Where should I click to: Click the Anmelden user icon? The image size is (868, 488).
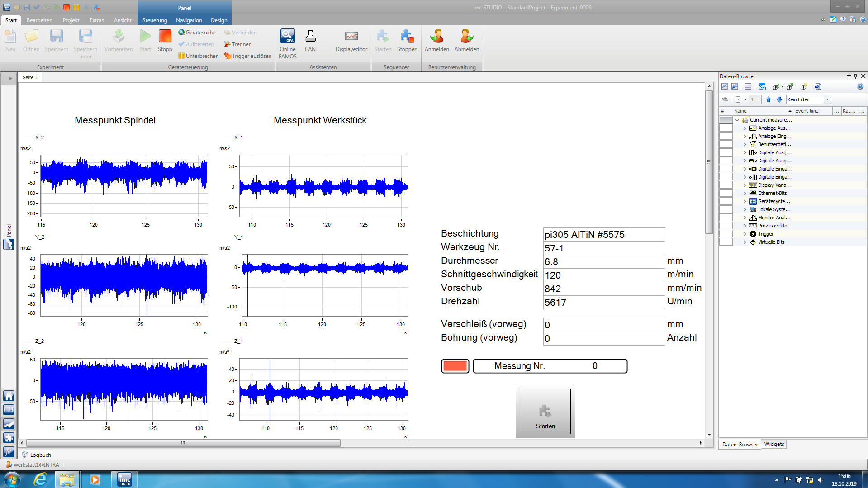pos(436,37)
